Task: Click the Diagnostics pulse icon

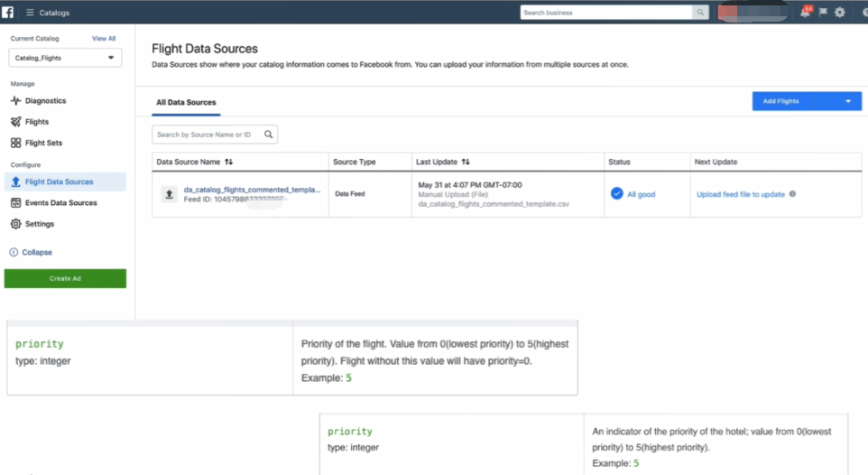Action: (15, 101)
